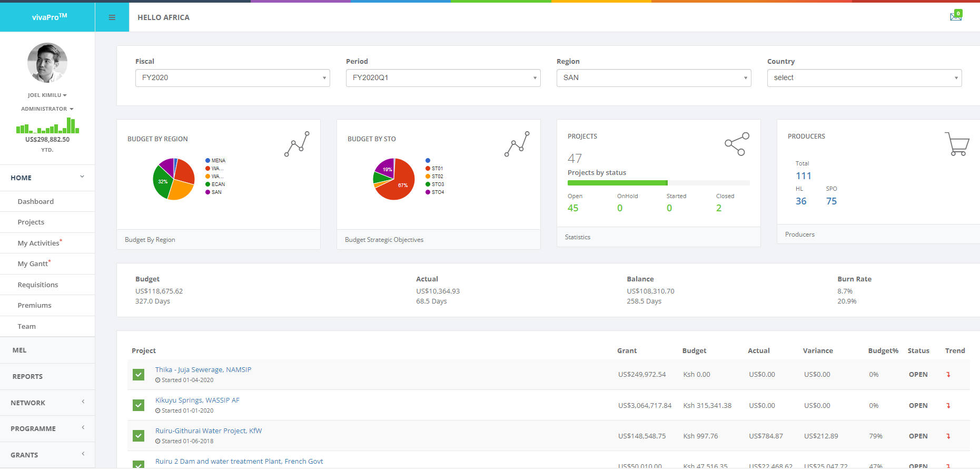Click the red trend arrow for Thika project
The width and height of the screenshot is (980, 469).
click(948, 375)
